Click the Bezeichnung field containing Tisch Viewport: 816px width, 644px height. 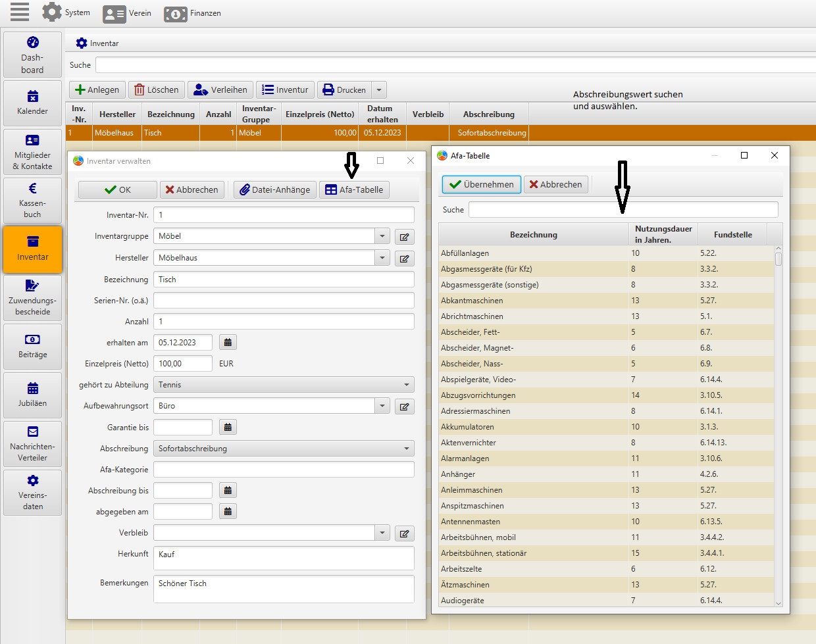click(x=284, y=280)
